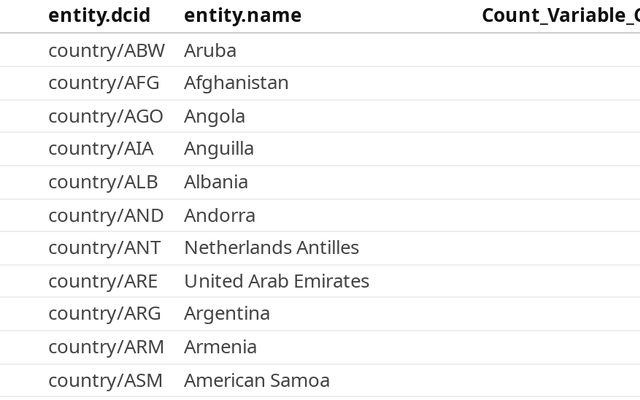Click the country/ALB dcid cell
The image size is (640, 400).
[x=103, y=182]
